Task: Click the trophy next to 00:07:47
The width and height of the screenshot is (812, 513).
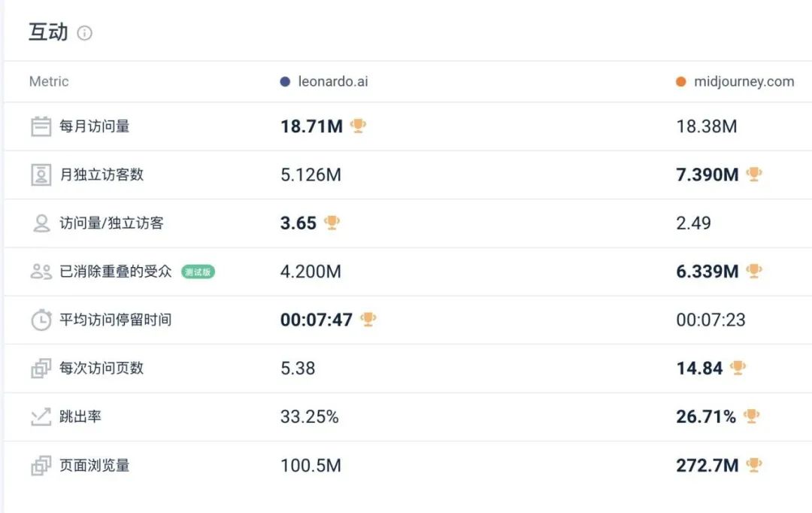Action: pos(368,319)
